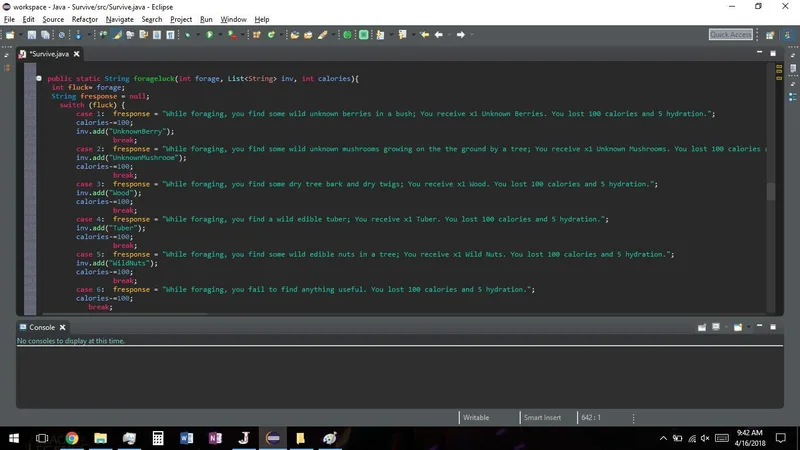Click the Last Edit Location yellow arrow
This screenshot has height=450, width=800.
(424, 35)
